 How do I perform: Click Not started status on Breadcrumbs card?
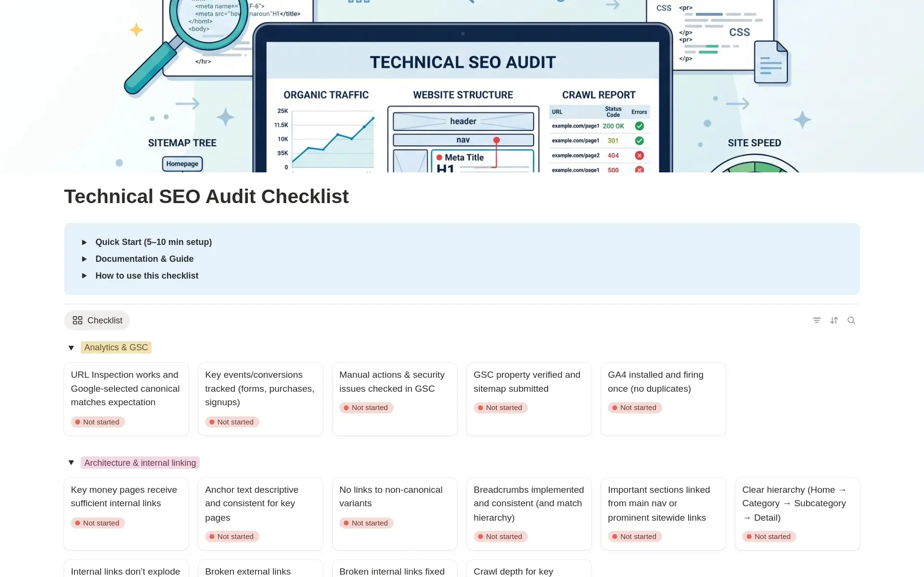[500, 537]
